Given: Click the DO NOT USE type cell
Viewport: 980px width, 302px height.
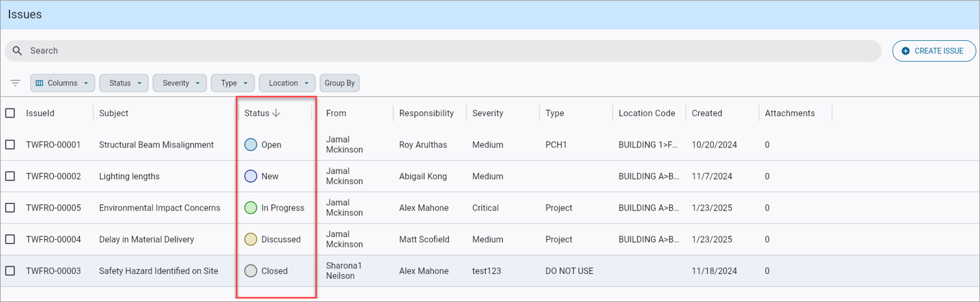Looking at the screenshot, I should coord(569,271).
